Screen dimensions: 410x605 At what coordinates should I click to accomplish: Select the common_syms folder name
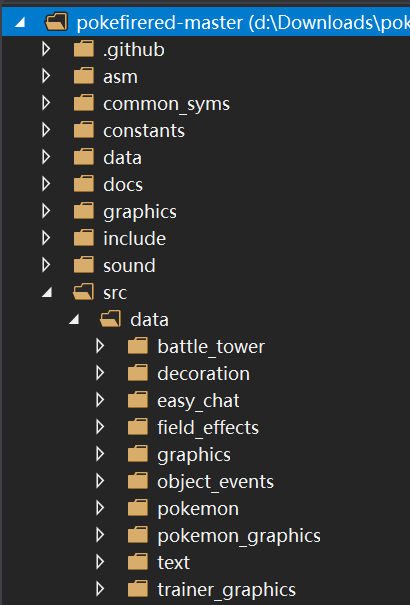pyautogui.click(x=167, y=105)
